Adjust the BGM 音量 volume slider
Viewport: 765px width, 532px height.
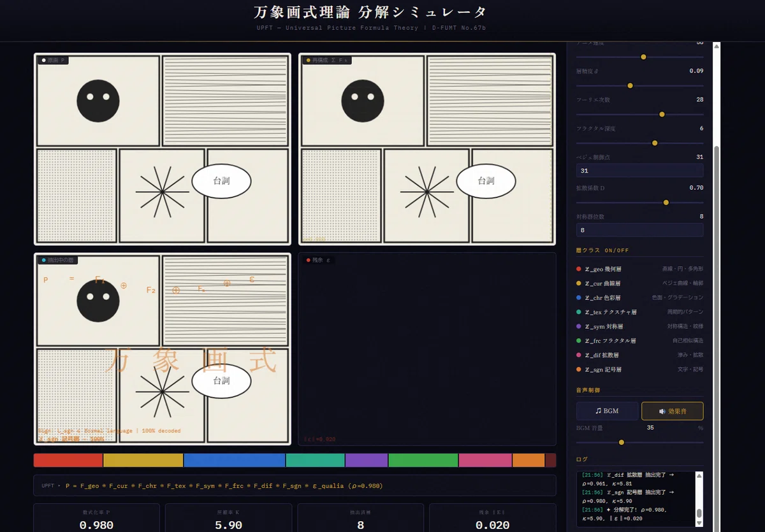639,442
